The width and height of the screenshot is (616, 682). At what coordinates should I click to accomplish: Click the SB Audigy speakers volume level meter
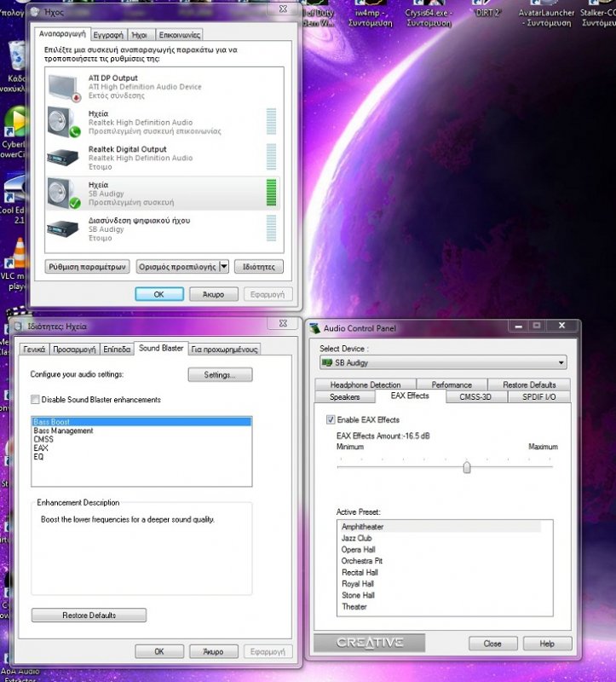[271, 193]
